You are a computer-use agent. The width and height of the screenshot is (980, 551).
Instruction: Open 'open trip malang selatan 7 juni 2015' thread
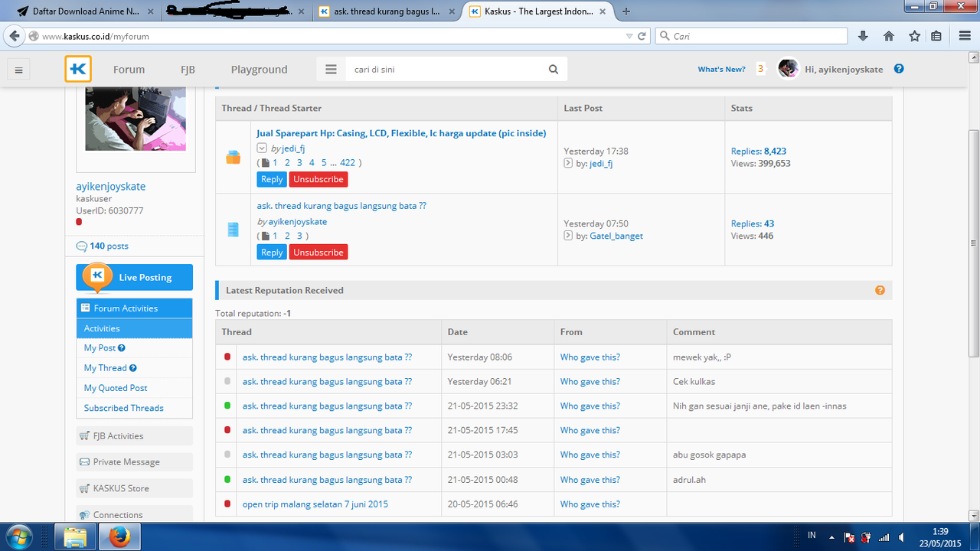(315, 504)
